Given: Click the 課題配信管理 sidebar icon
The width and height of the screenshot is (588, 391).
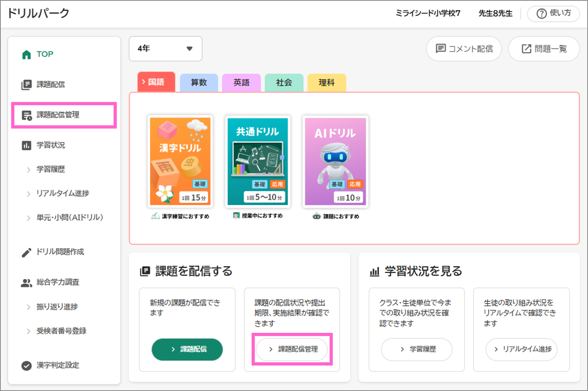Looking at the screenshot, I should [27, 115].
